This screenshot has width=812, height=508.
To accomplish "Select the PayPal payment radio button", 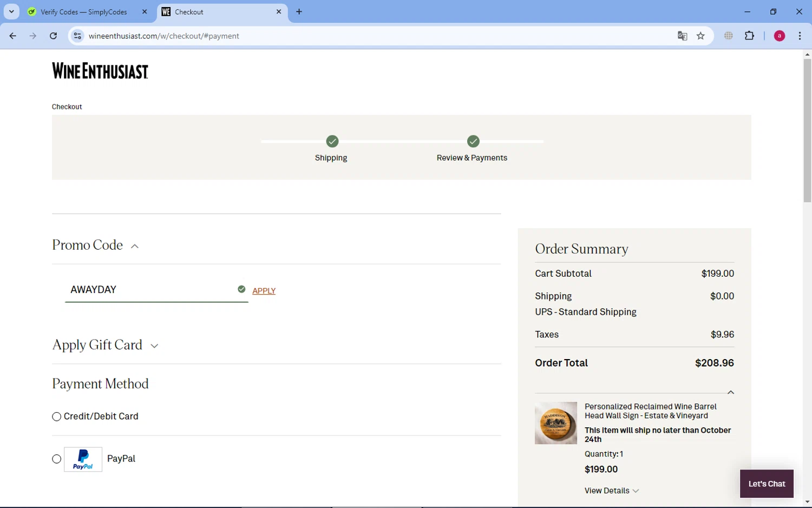I will point(56,459).
